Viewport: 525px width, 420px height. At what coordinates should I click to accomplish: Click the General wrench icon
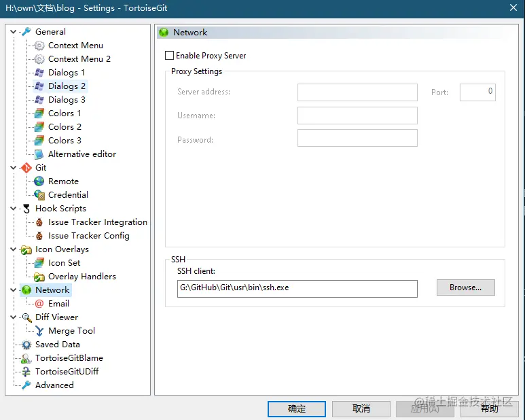[26, 31]
